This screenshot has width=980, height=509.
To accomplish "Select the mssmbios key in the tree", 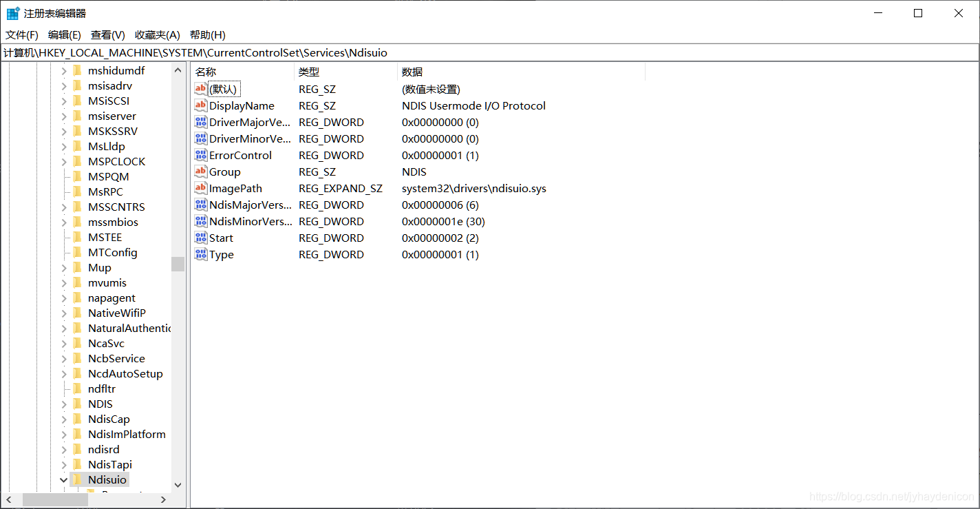I will click(x=113, y=222).
